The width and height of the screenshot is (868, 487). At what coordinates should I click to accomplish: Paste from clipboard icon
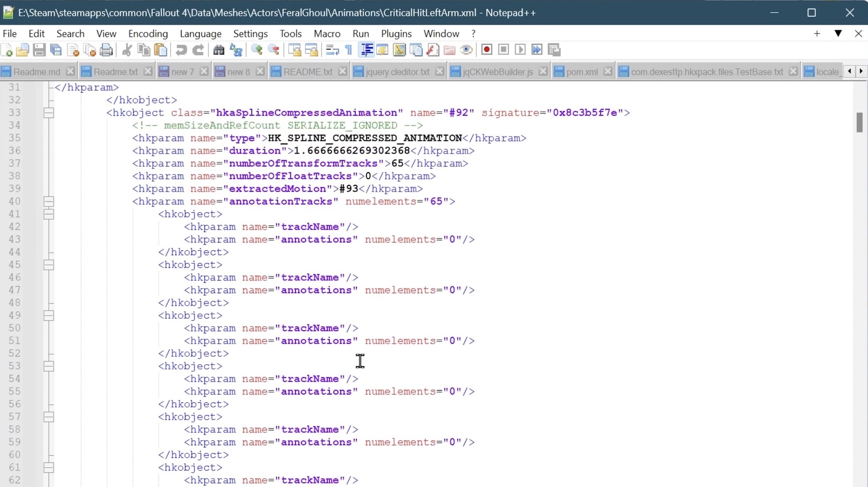pyautogui.click(x=160, y=50)
